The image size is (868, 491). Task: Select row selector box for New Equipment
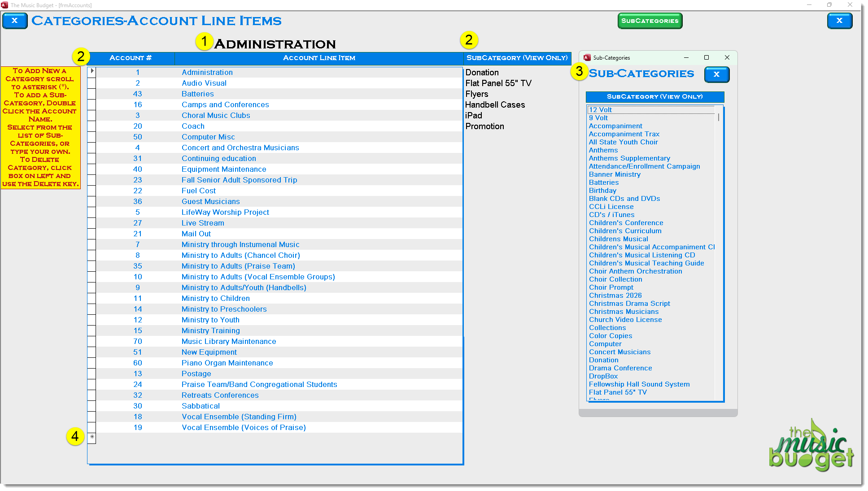click(x=92, y=352)
